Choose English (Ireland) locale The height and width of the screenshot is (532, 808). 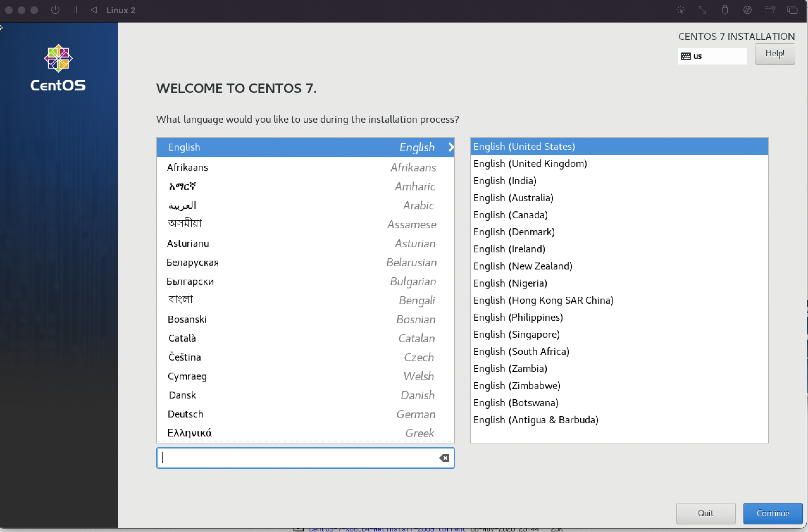pyautogui.click(x=619, y=249)
